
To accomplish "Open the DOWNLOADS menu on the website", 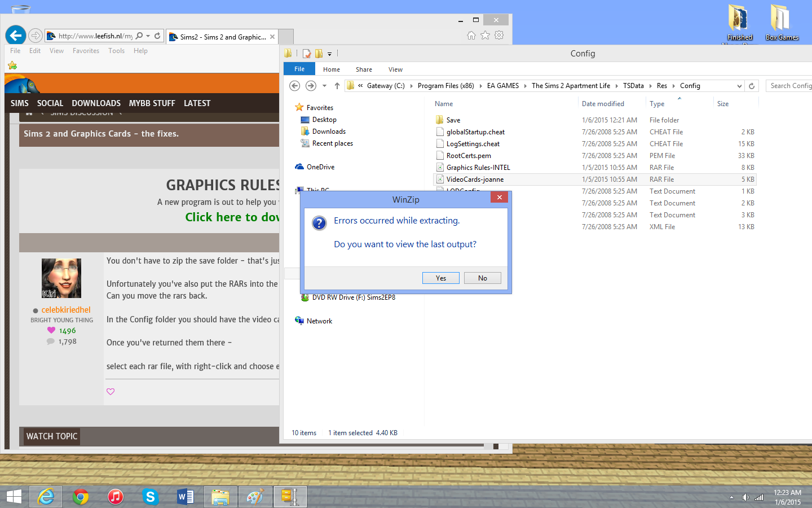I will 96,103.
